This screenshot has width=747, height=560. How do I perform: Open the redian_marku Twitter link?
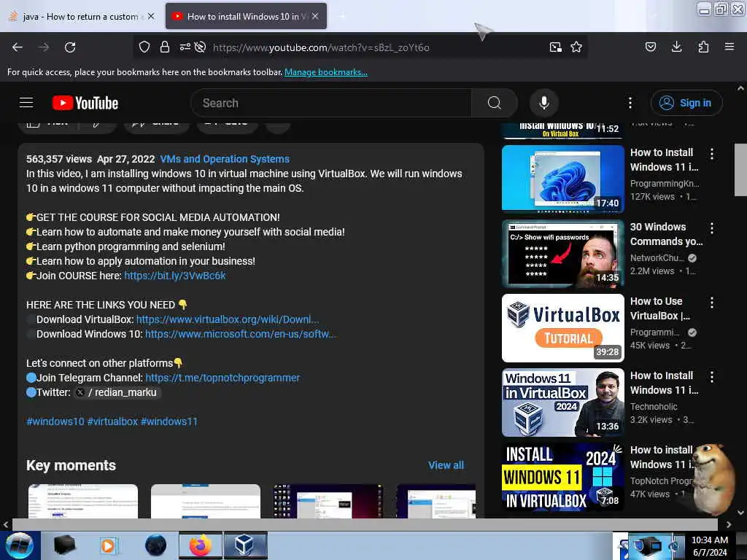117,392
